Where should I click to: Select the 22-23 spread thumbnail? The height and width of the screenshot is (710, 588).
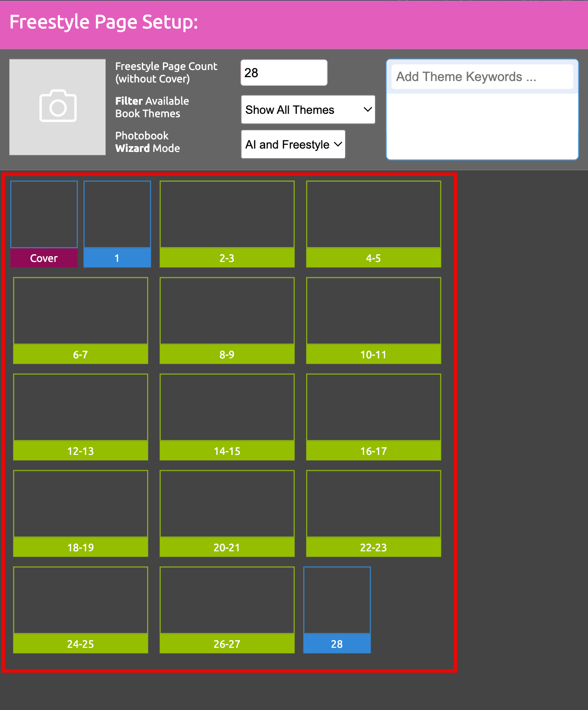(x=374, y=504)
